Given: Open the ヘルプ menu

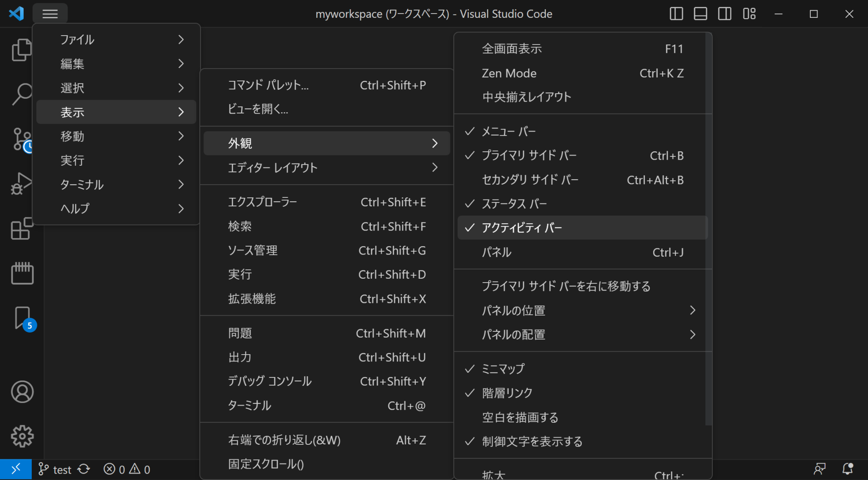Looking at the screenshot, I should pyautogui.click(x=75, y=208).
